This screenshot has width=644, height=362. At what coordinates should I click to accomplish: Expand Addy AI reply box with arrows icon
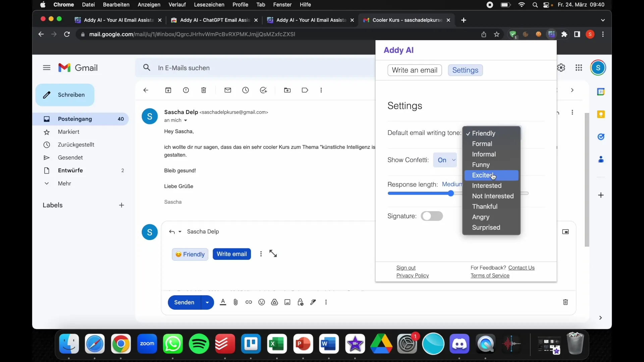point(273,254)
